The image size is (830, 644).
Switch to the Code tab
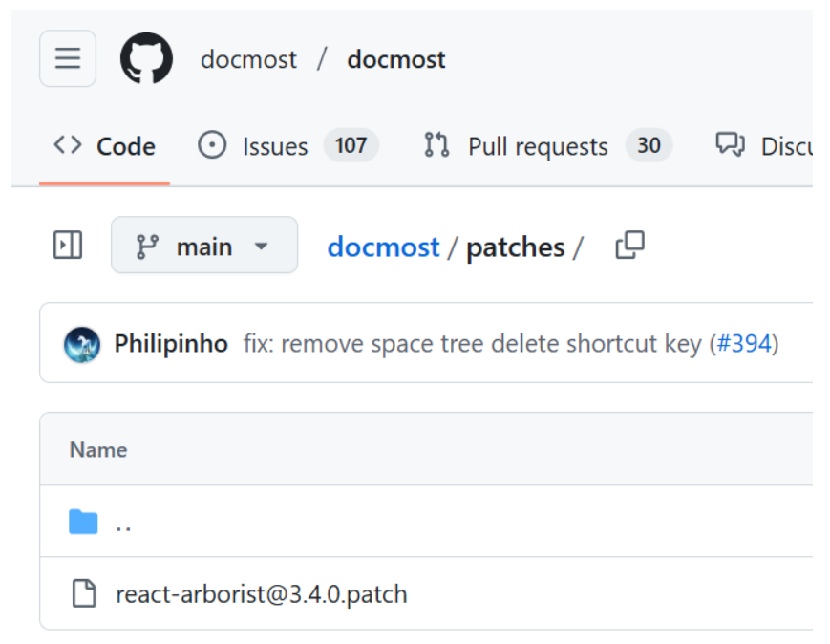pos(104,146)
